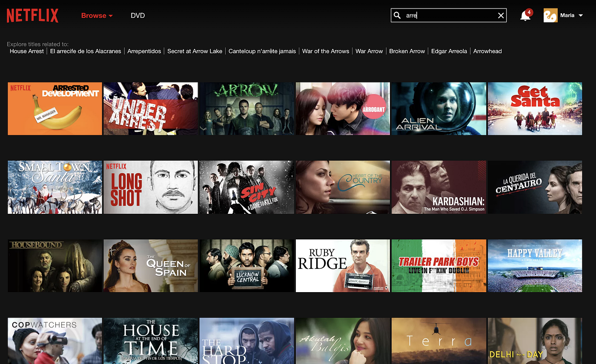This screenshot has width=596, height=364.
Task: Open the Browse dropdown menu
Action: click(97, 15)
